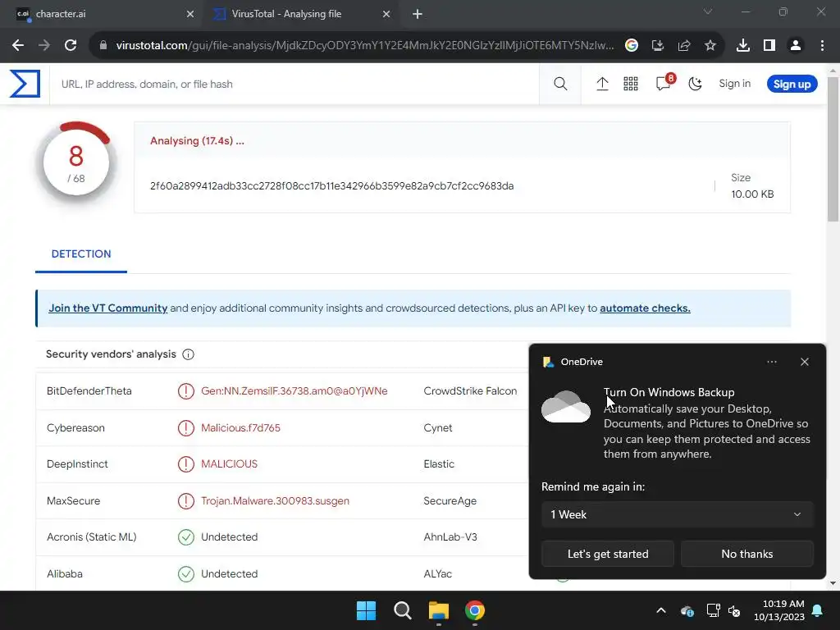
Task: Click the automate checks link
Action: (x=645, y=308)
